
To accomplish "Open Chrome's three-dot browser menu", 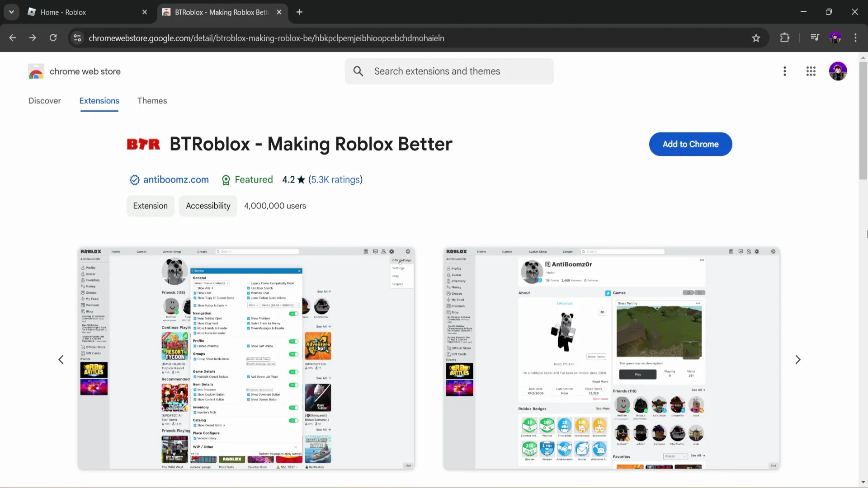I will tap(856, 38).
